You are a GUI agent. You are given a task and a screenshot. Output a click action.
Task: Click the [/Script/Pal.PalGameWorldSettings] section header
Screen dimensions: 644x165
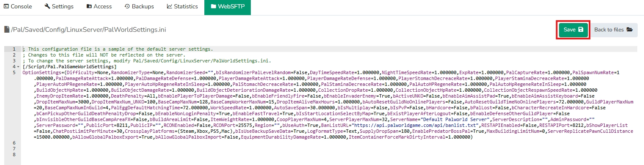(x=70, y=67)
